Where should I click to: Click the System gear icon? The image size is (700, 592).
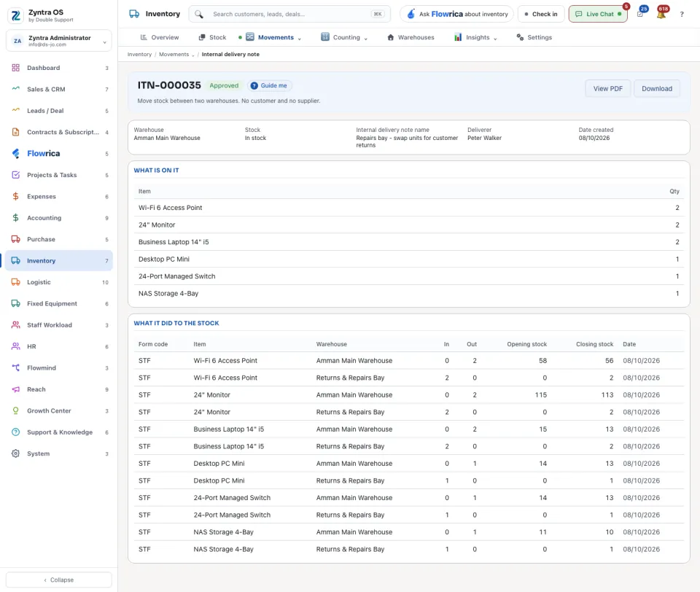[15, 453]
